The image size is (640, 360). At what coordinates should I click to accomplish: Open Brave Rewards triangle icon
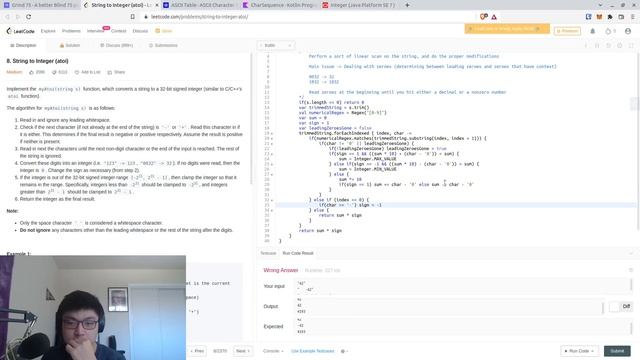pos(494,17)
